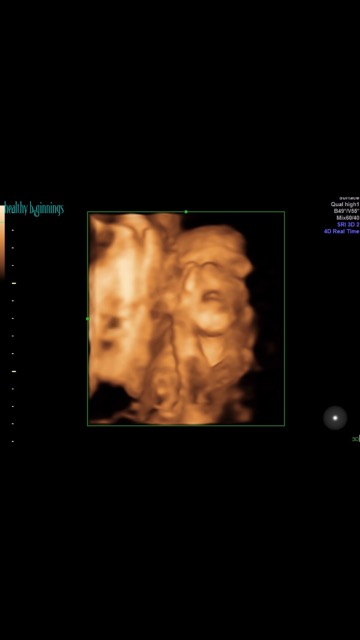
Task: Click the partially hidden Surface mode text
Action: (x=349, y=198)
